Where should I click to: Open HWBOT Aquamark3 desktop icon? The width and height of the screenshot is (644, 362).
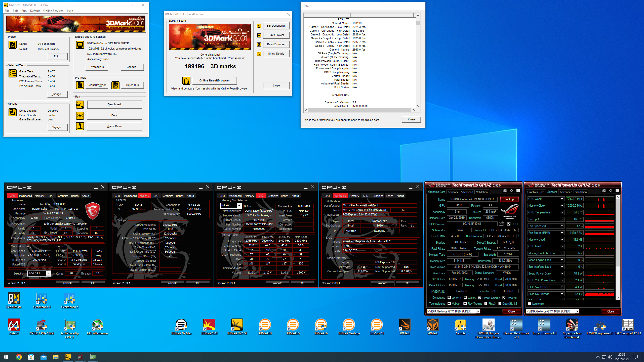coord(600,327)
